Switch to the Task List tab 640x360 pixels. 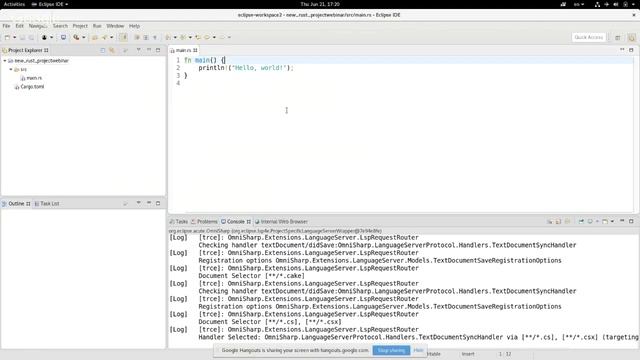tap(47, 203)
